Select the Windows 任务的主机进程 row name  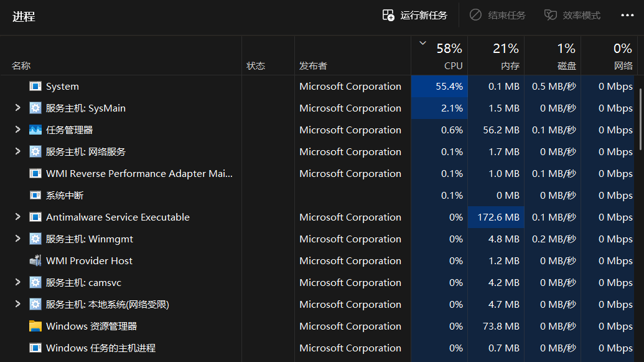[101, 348]
